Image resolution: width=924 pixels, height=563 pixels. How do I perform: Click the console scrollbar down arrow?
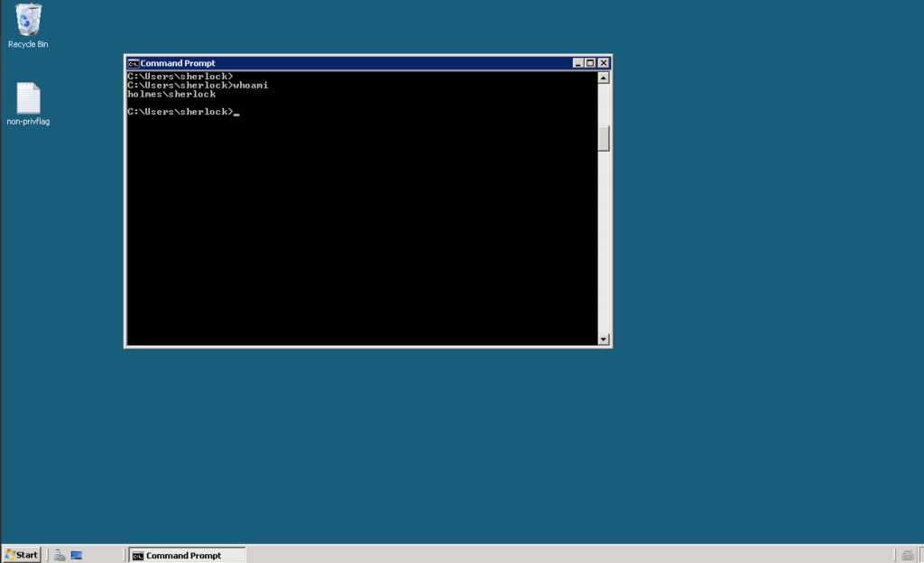(x=604, y=339)
